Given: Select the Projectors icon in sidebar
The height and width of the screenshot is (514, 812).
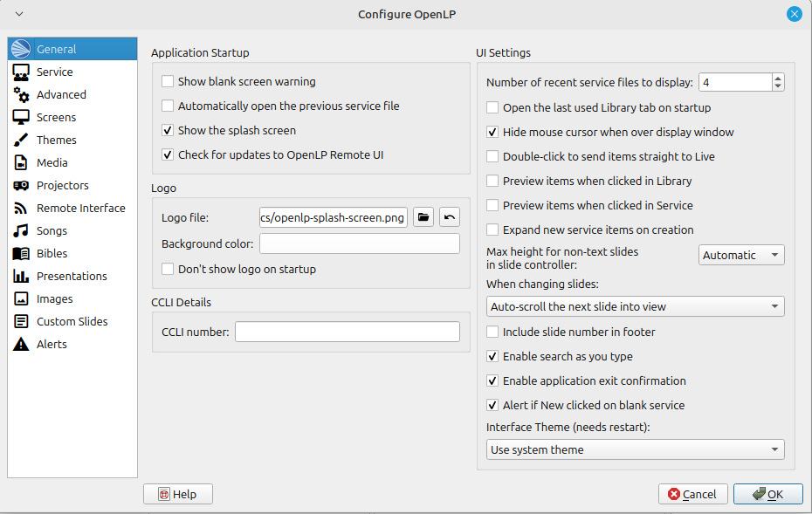Looking at the screenshot, I should click(x=22, y=186).
